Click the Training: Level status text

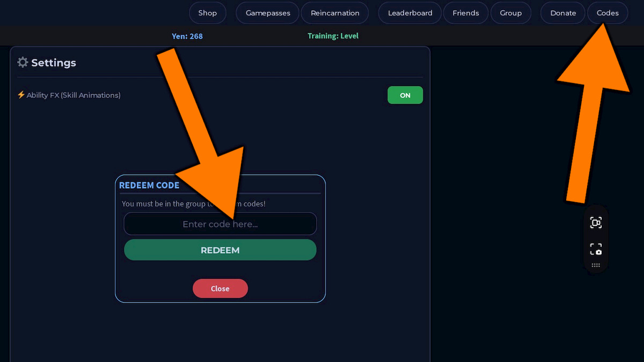tap(333, 36)
